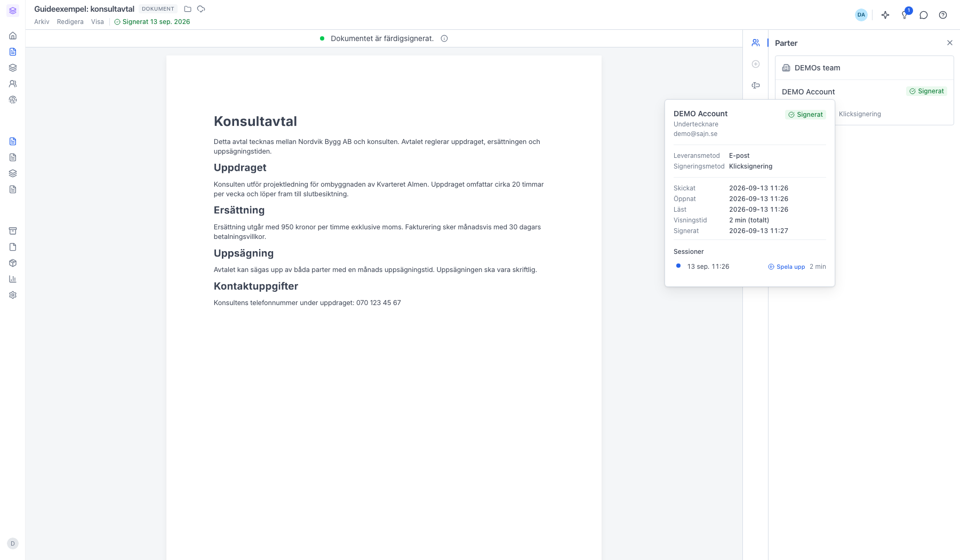Click the 'Kontaktuppgifter' heading in the document
This screenshot has height=560, width=960.
point(256,286)
